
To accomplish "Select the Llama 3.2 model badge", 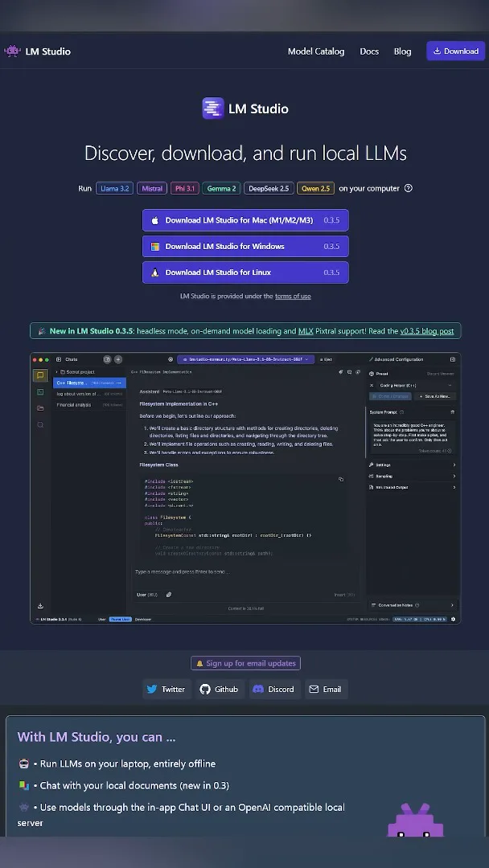I will [115, 188].
